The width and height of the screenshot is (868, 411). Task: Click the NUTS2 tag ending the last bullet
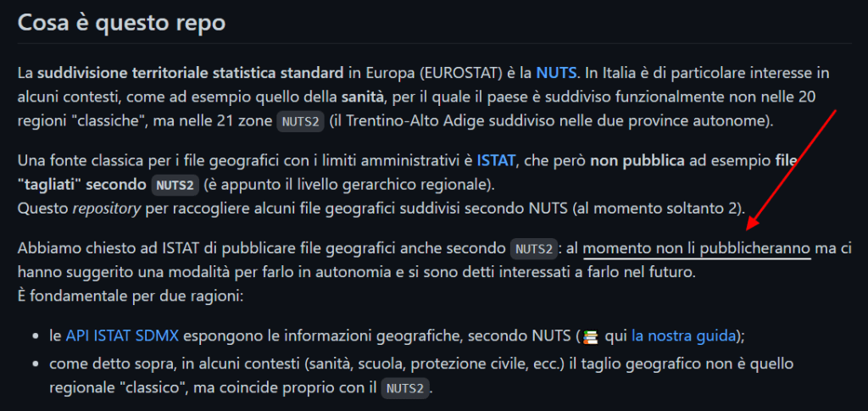[x=404, y=388]
